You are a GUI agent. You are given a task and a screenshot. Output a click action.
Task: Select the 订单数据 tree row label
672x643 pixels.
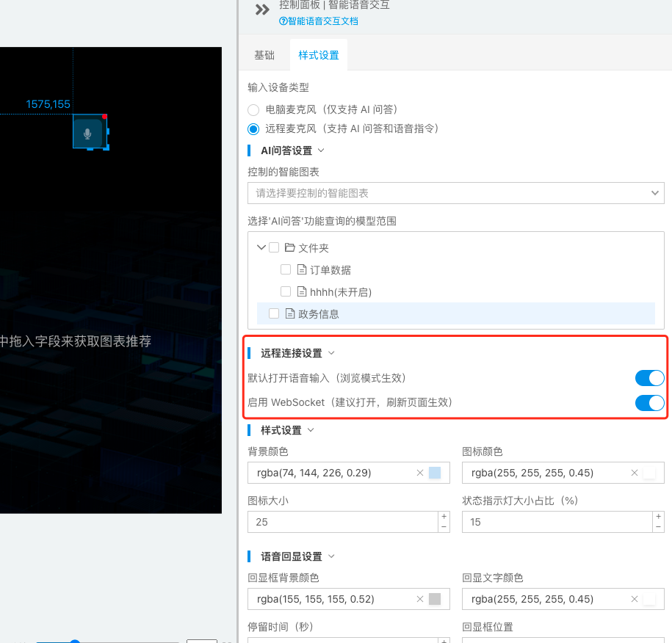(x=330, y=270)
